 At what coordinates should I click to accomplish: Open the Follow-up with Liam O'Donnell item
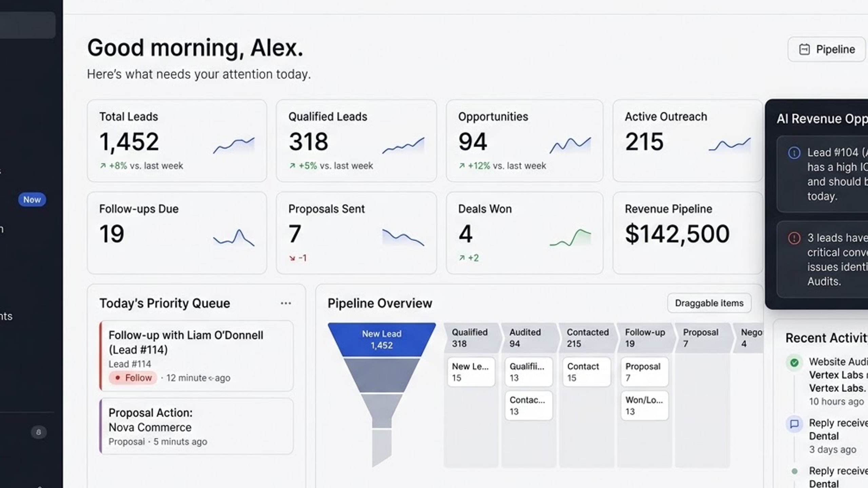point(196,356)
